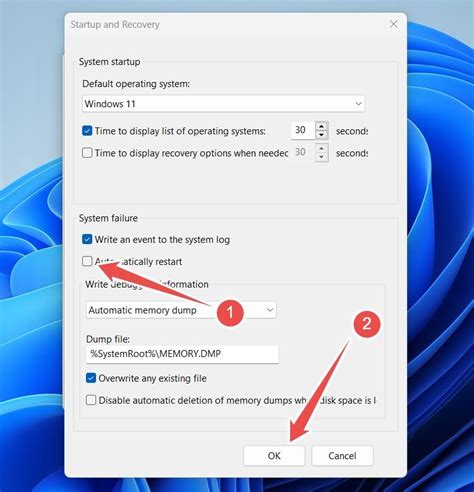Click down arrow of recovery options seconds
This screenshot has height=492, width=474.
click(321, 157)
